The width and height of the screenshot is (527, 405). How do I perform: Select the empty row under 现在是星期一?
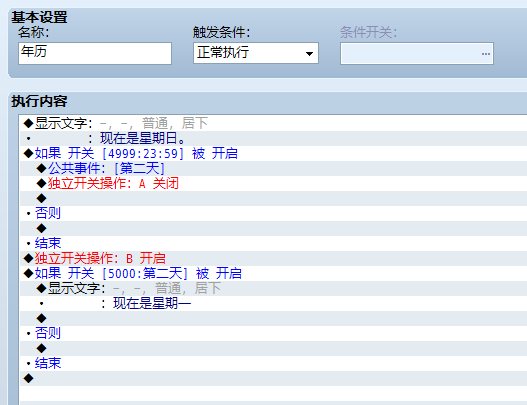[x=274, y=318]
